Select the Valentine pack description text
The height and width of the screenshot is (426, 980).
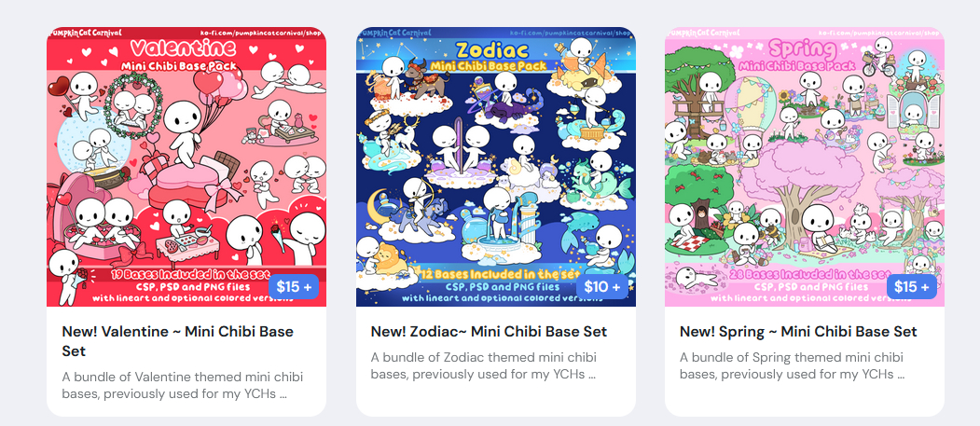[183, 385]
